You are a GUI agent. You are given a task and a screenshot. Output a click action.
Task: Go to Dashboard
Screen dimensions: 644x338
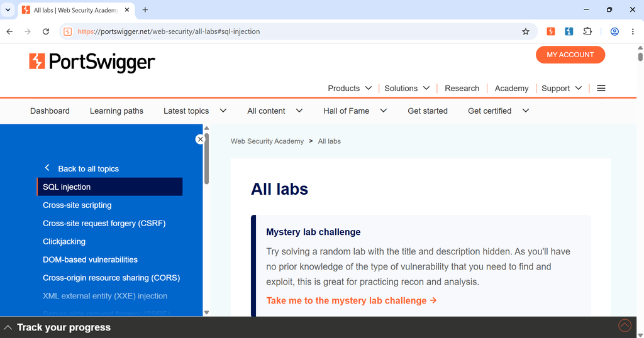click(50, 111)
